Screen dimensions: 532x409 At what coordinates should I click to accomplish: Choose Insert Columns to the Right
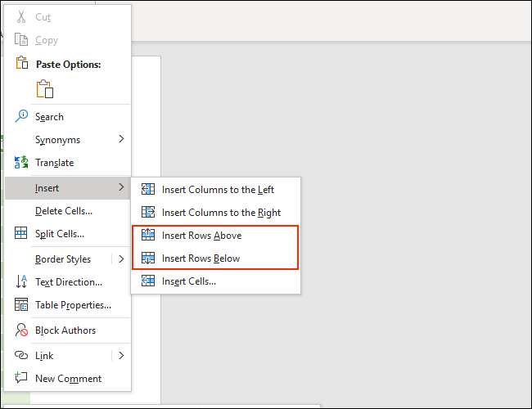pyautogui.click(x=221, y=213)
